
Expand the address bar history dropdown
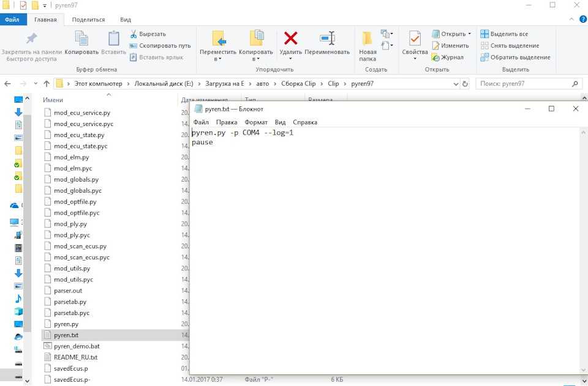[456, 84]
